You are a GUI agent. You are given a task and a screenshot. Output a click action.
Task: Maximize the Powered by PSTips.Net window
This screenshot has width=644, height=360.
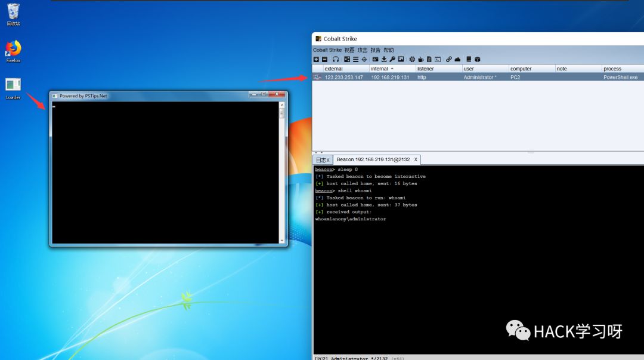tap(264, 94)
